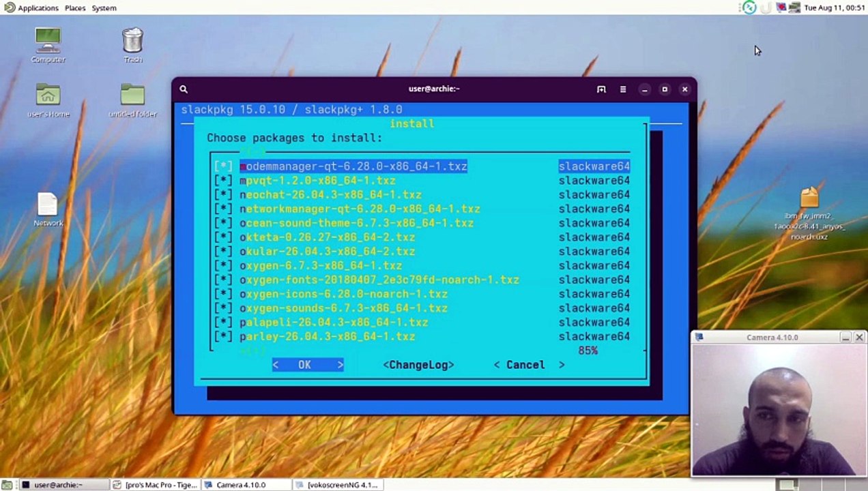
Task: Open the Computer desktop icon
Action: (x=48, y=45)
